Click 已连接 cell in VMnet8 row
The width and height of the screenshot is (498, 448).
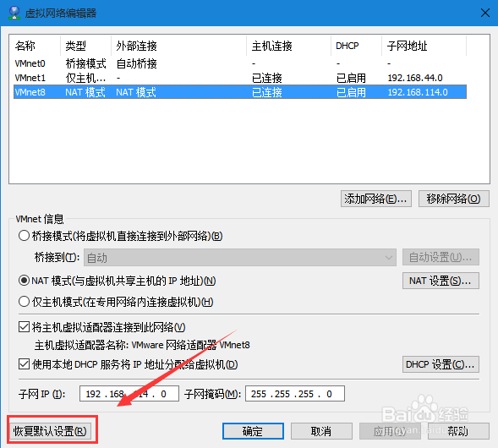pyautogui.click(x=267, y=92)
